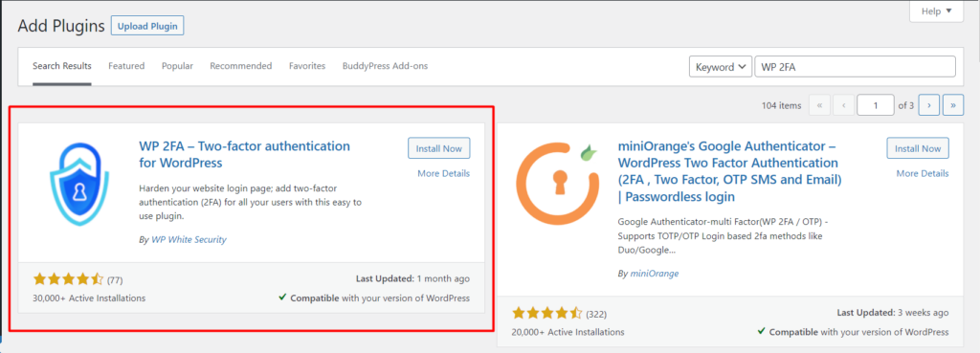980x353 pixels.
Task: Switch to the Featured tab
Action: click(126, 66)
